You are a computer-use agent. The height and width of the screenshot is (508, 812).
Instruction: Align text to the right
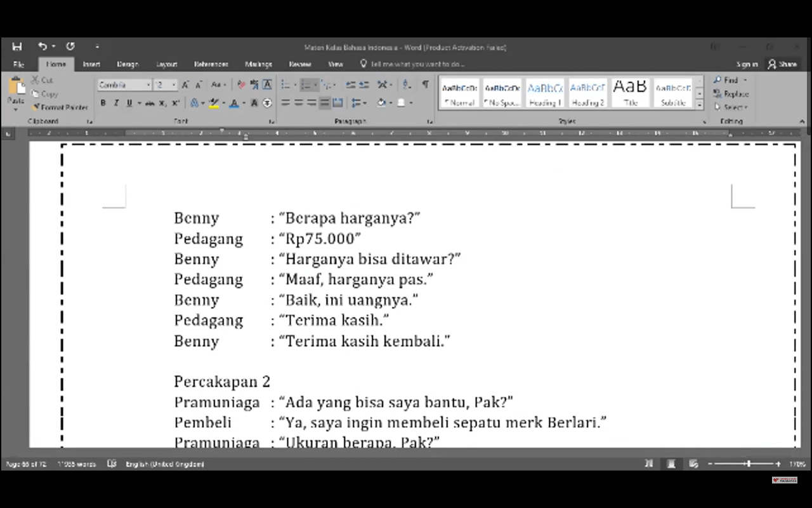[311, 103]
